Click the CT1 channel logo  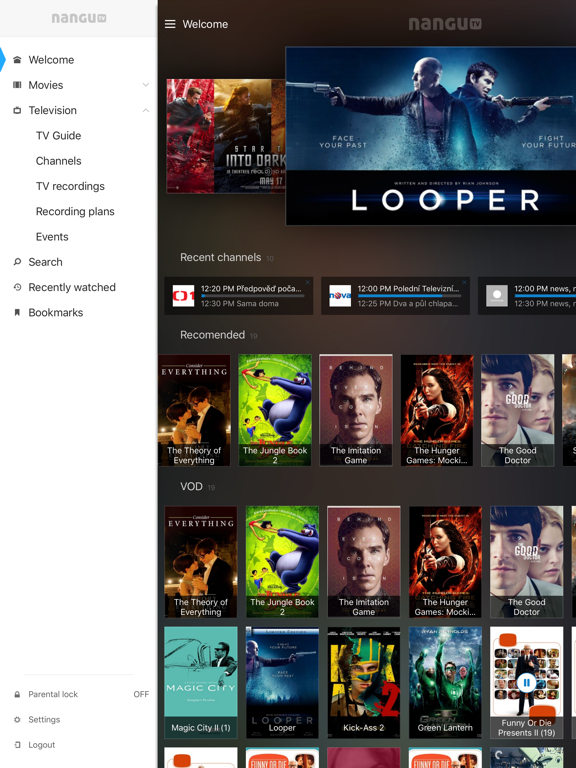[x=183, y=296]
